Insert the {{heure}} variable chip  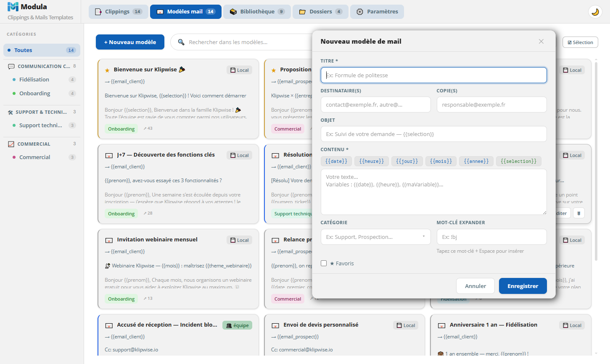point(372,161)
